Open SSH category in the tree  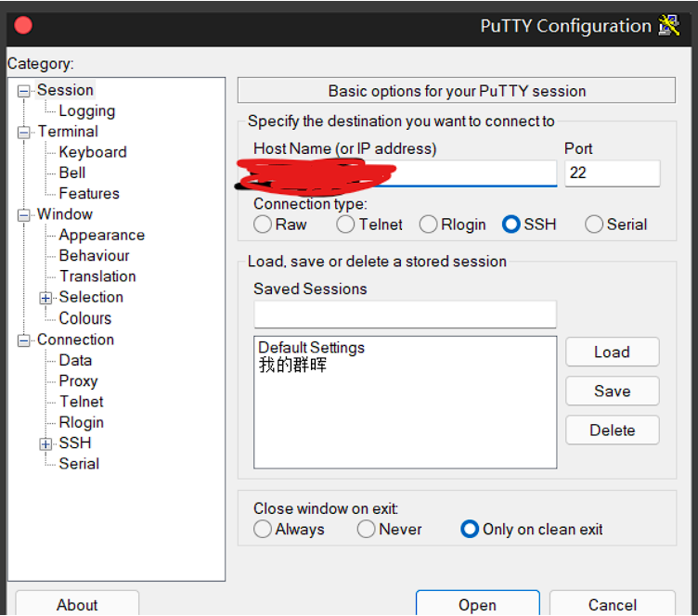(75, 443)
